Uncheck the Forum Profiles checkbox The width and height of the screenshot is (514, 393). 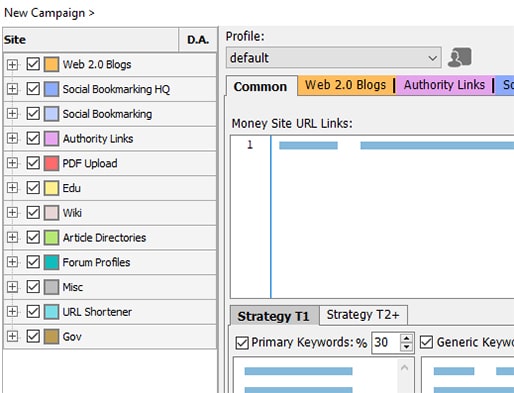(33, 262)
